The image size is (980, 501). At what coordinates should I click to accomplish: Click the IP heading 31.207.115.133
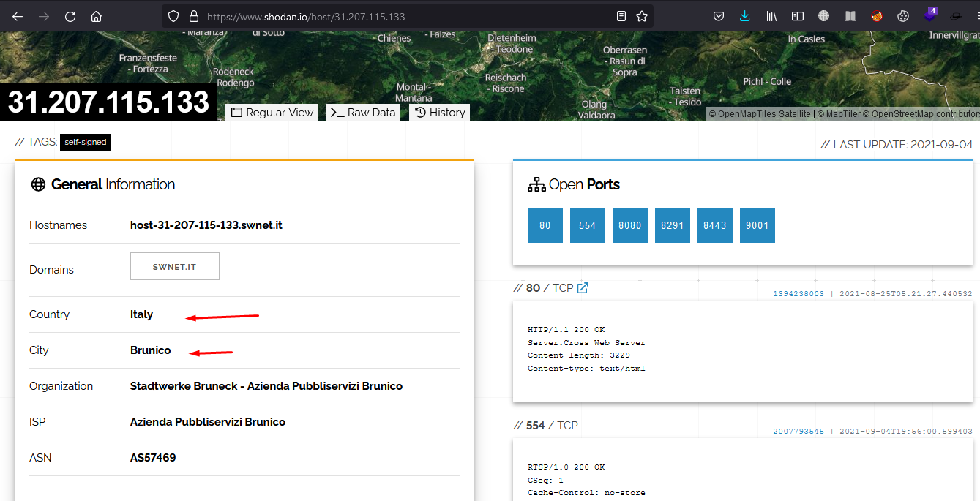coord(108,102)
